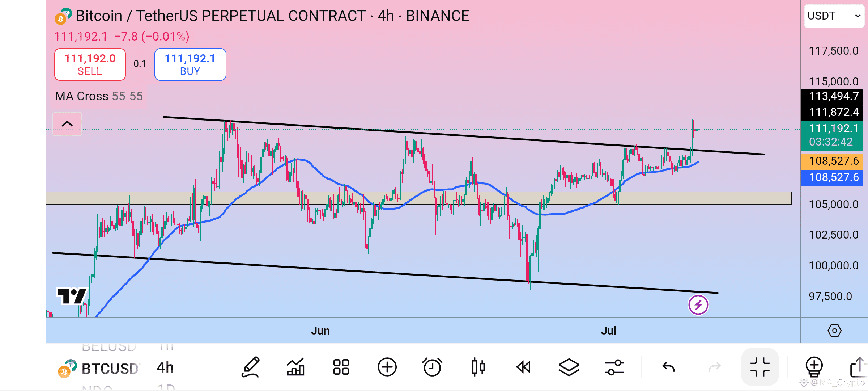Open the 4h timeframe selector
Screen dimensions: 868x391
coord(165,367)
